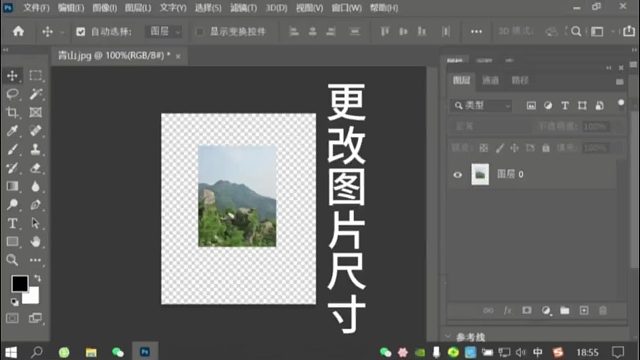640x360 pixels.
Task: Toggle the Show Transform Controls checkbox
Action: coord(200,32)
